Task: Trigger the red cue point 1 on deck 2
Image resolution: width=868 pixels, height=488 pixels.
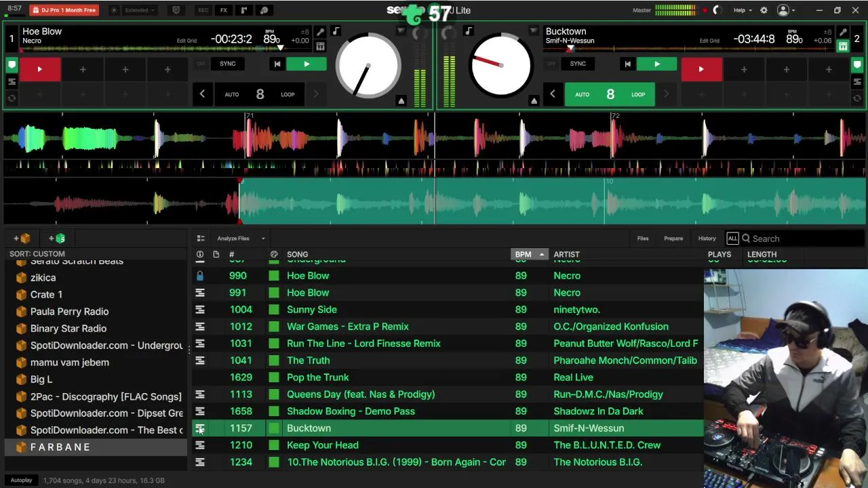Action: click(x=701, y=69)
